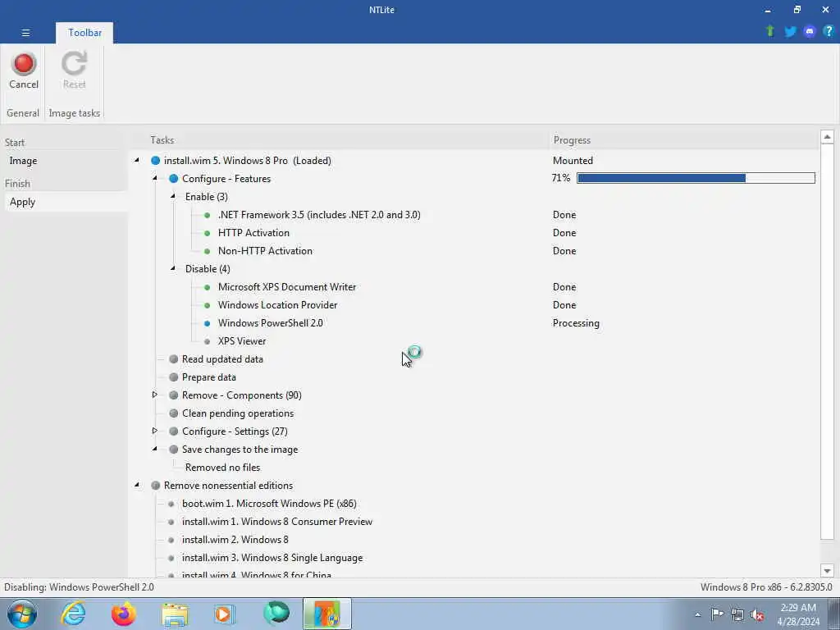Image resolution: width=840 pixels, height=630 pixels.
Task: Click grey dot beside Clean pending operations
Action: click(174, 413)
